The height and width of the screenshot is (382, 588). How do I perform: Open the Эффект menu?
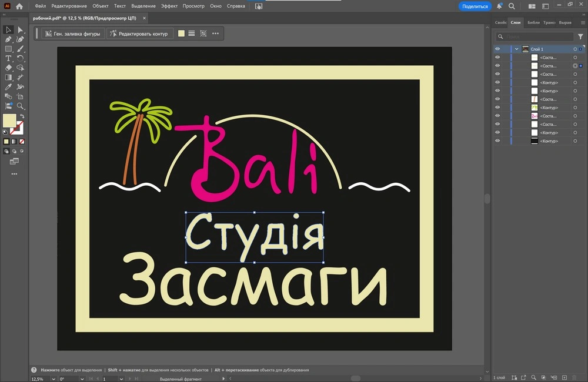coord(169,6)
